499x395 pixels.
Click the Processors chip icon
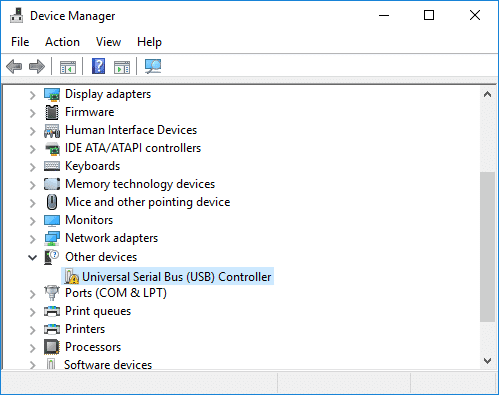pyautogui.click(x=52, y=347)
